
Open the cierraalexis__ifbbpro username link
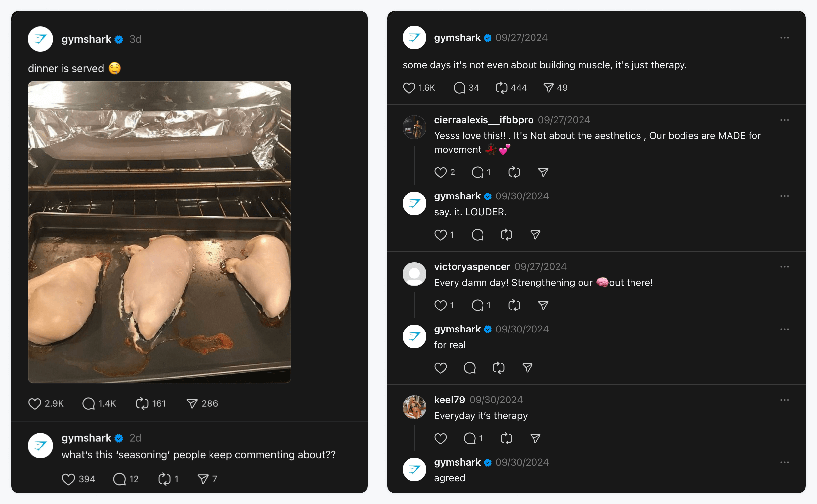tap(484, 120)
